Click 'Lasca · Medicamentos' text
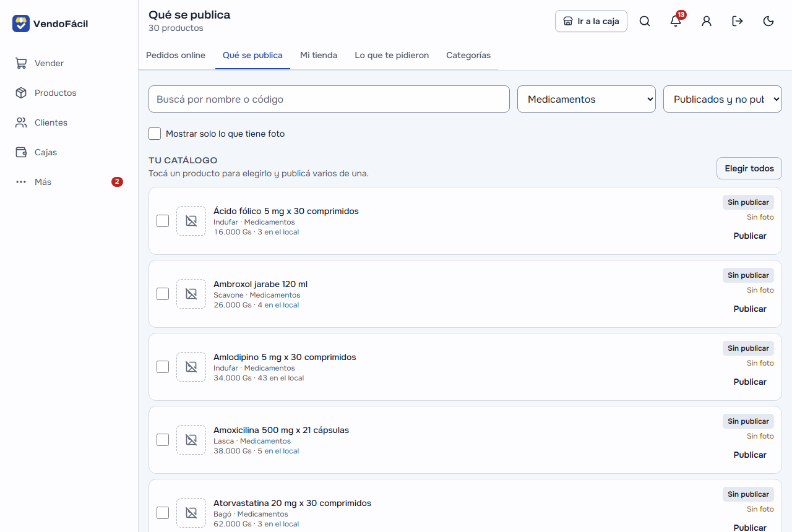The height and width of the screenshot is (532, 792). (x=252, y=441)
